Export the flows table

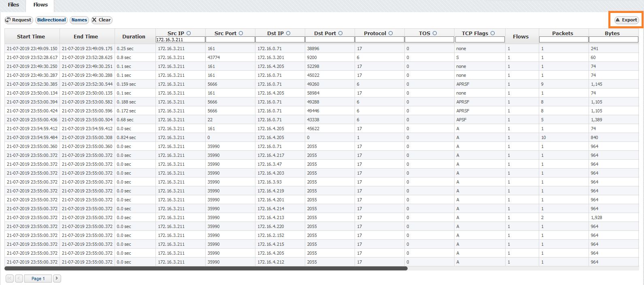626,20
